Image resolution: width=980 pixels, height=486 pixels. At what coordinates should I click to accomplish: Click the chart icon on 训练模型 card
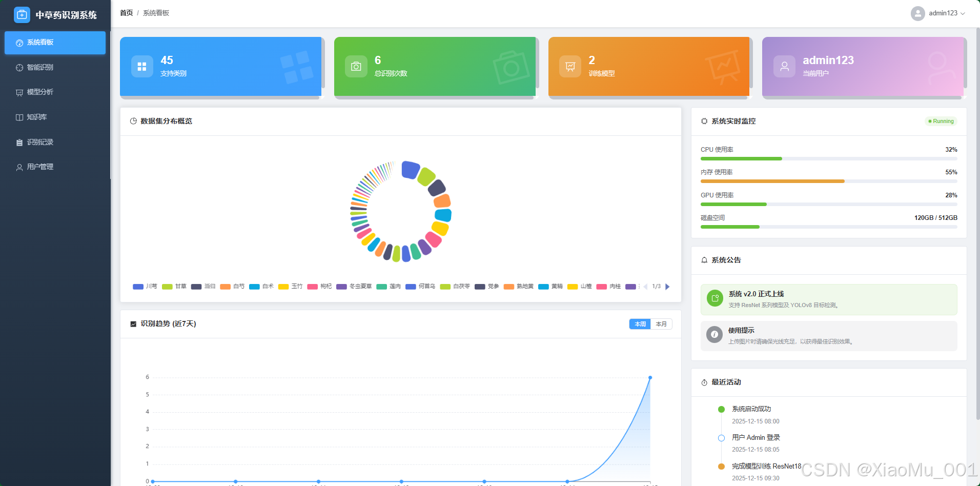[570, 66]
